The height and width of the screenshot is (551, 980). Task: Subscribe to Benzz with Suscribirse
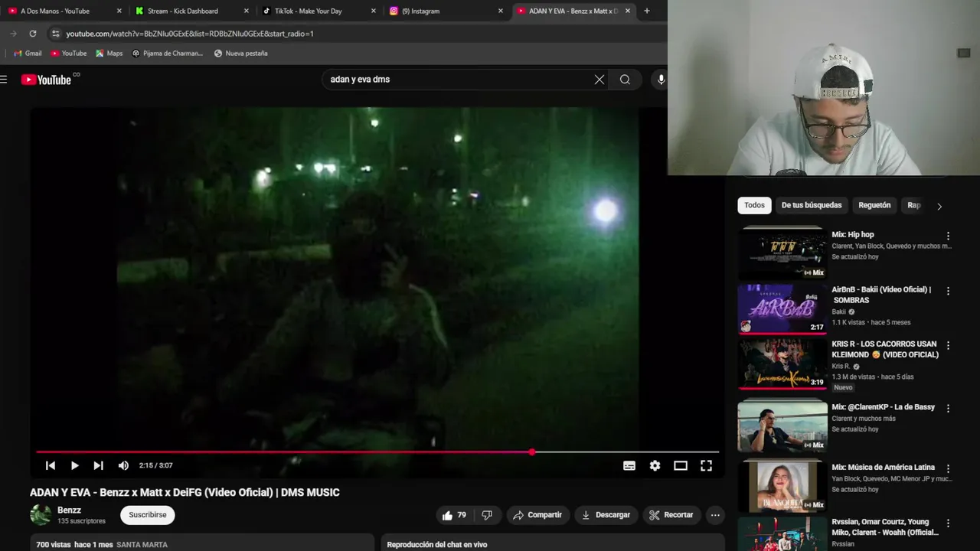148,515
